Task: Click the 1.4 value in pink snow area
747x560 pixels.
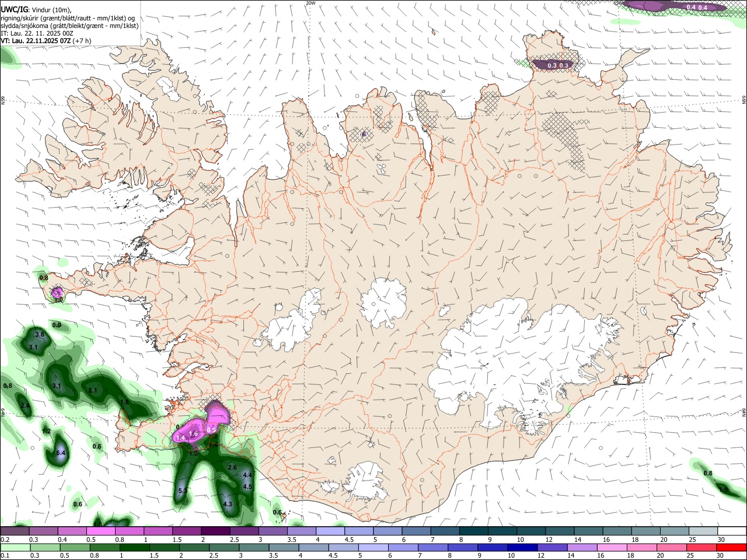Action: tap(180, 437)
